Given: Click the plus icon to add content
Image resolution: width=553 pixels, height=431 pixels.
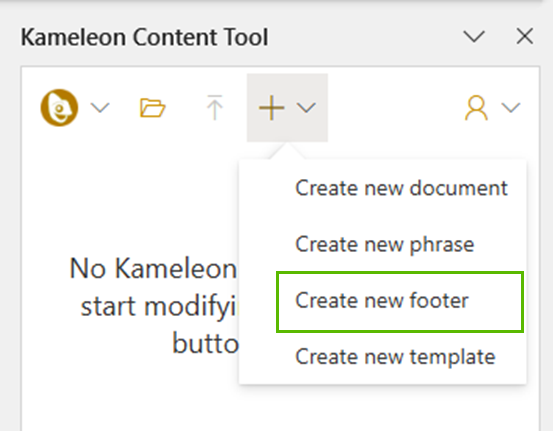Looking at the screenshot, I should (x=271, y=108).
